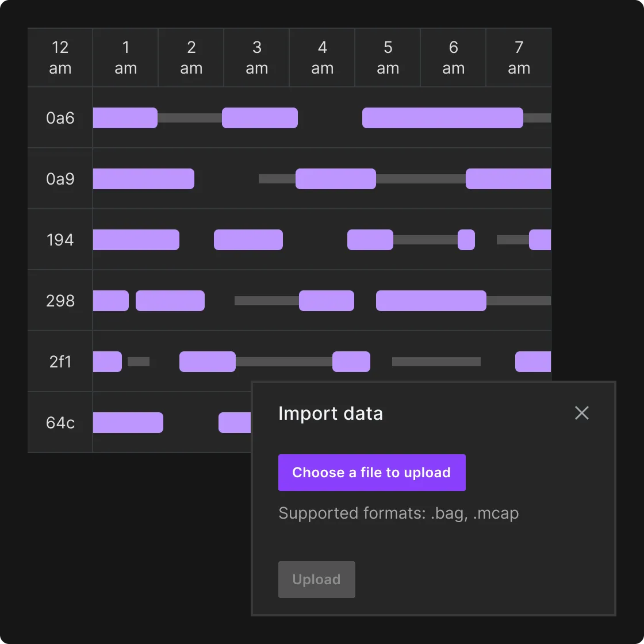Select the purple segment near 4 am in row 298
This screenshot has width=644, height=644.
pos(326,300)
